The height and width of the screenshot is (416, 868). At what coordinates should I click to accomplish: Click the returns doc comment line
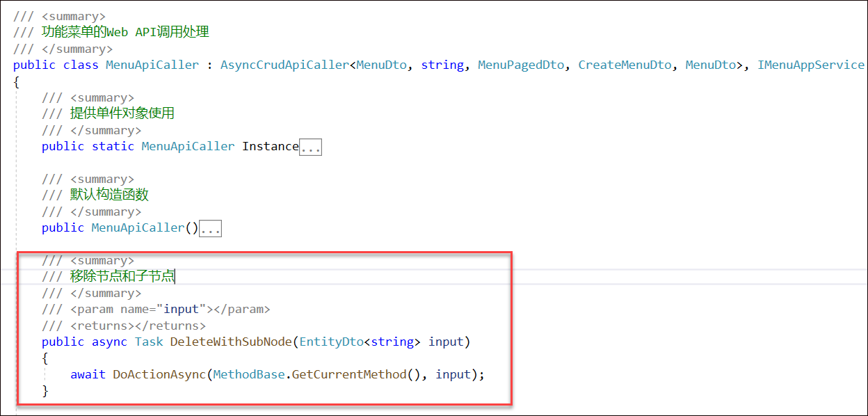point(124,326)
